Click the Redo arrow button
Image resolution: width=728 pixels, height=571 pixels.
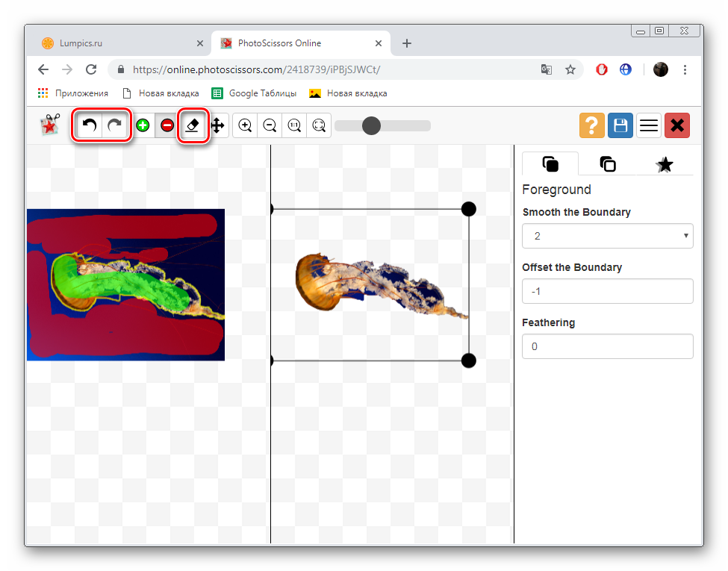click(x=115, y=126)
